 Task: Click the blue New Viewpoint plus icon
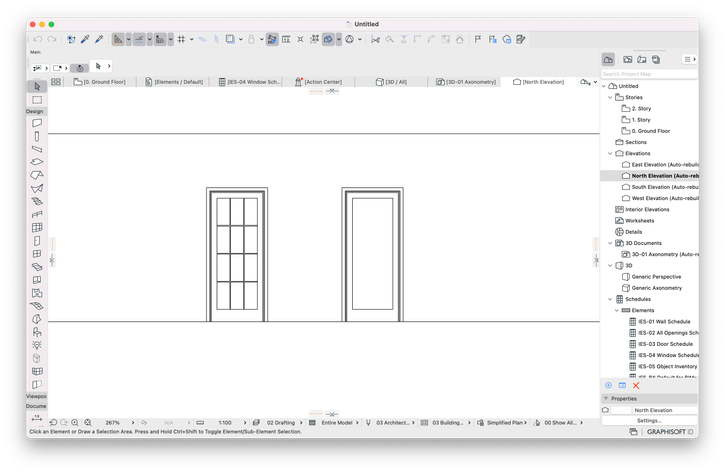tap(608, 386)
